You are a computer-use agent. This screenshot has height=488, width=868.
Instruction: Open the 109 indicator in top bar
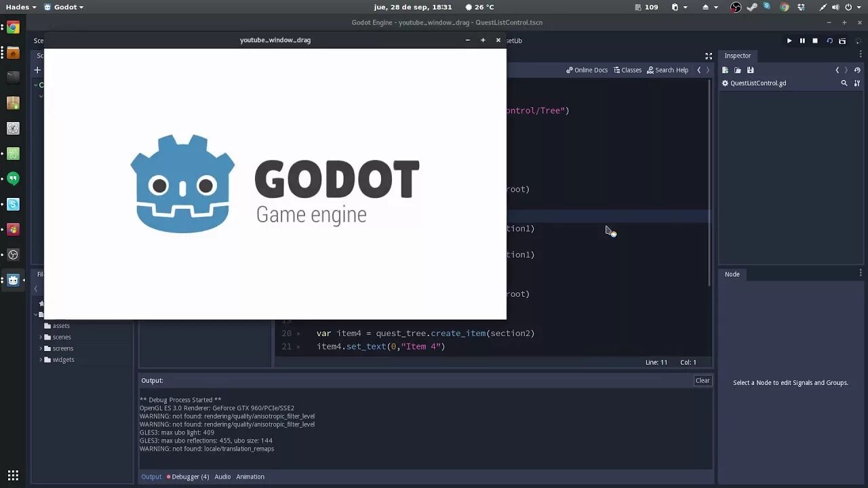(x=646, y=7)
